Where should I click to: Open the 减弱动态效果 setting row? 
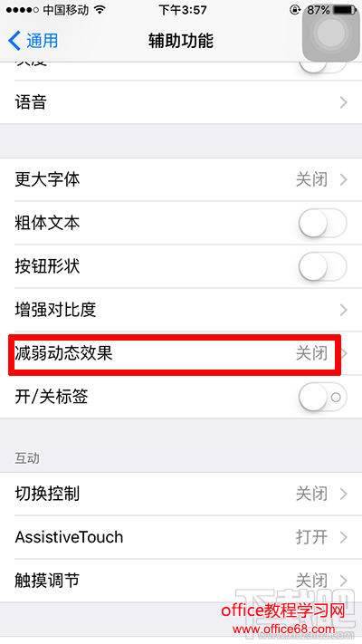[181, 353]
